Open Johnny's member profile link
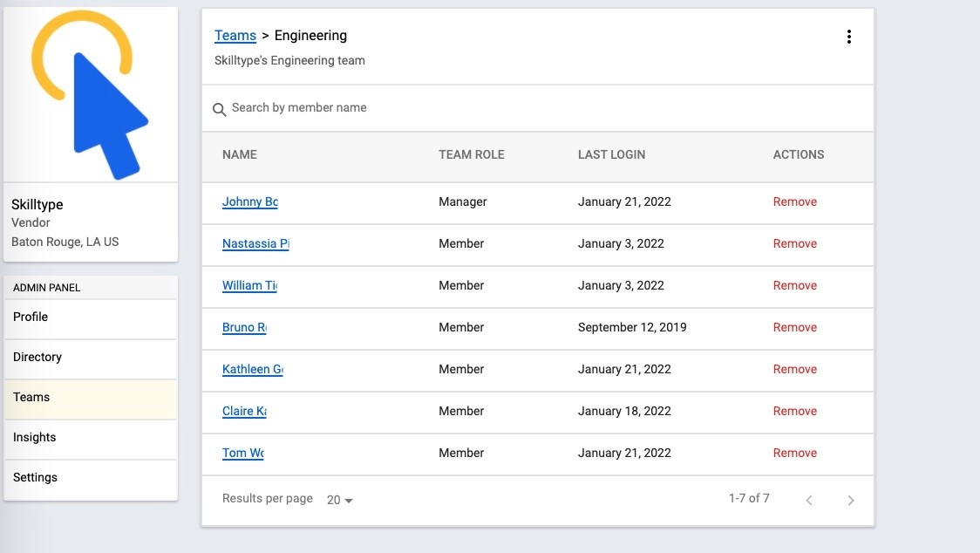980x553 pixels. point(249,202)
